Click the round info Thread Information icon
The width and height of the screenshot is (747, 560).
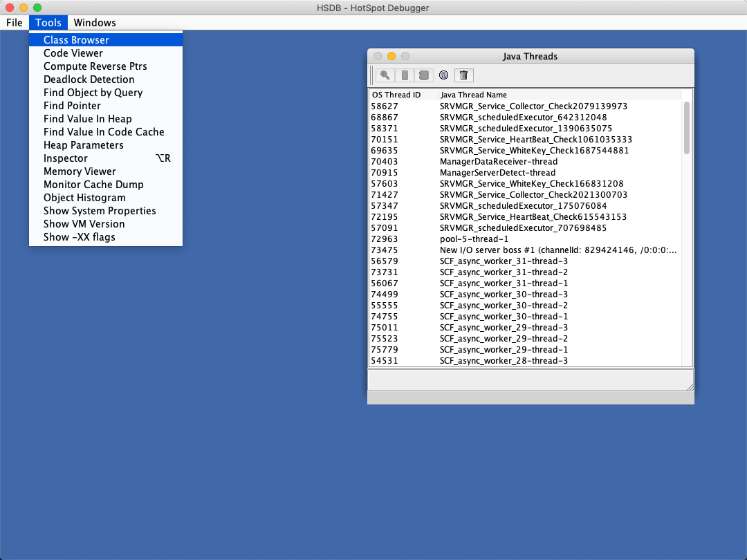pyautogui.click(x=443, y=75)
